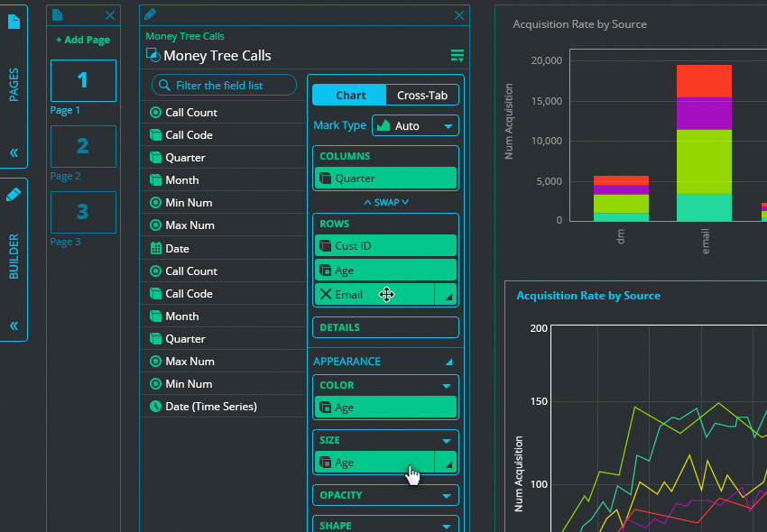Viewport: 767px width, 532px height.
Task: Click the Pages document icon in sidebar
Action: tap(14, 22)
